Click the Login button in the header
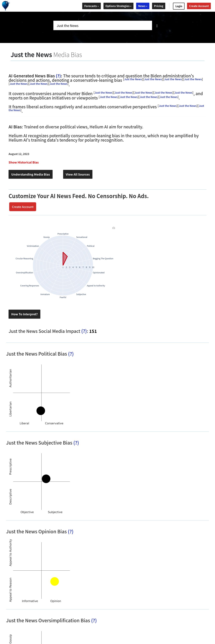This screenshot has height=644, width=215. (178, 6)
